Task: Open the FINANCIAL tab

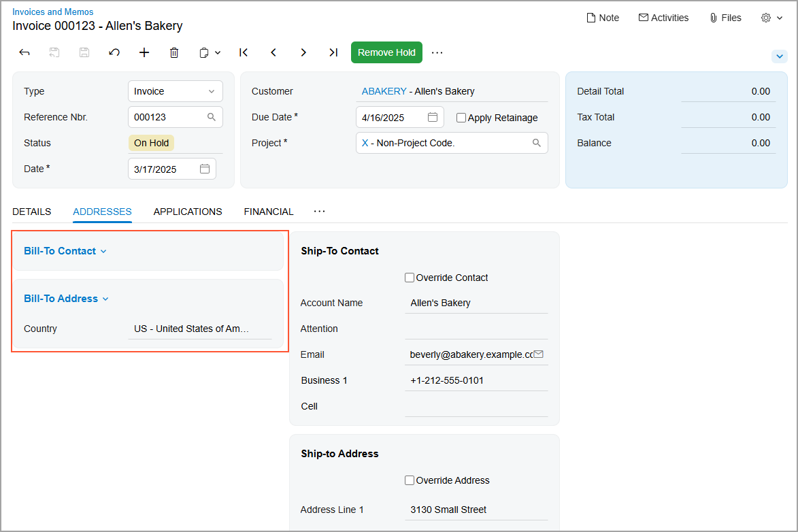Action: 269,212
